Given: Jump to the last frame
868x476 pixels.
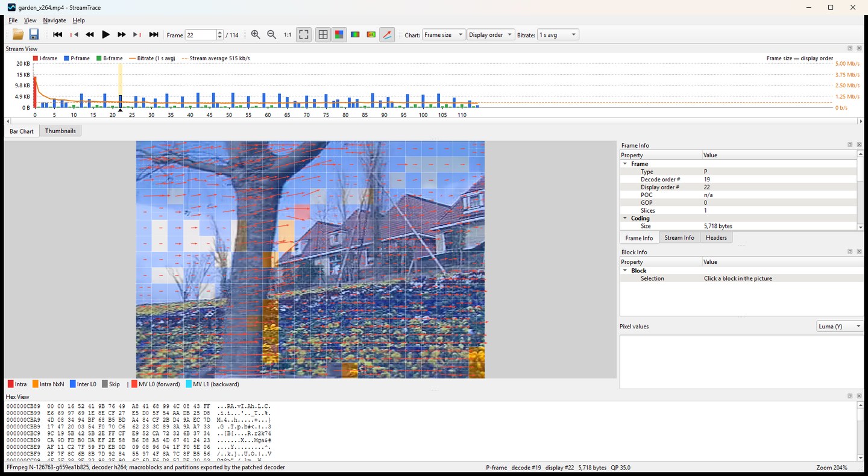Looking at the screenshot, I should tap(154, 35).
